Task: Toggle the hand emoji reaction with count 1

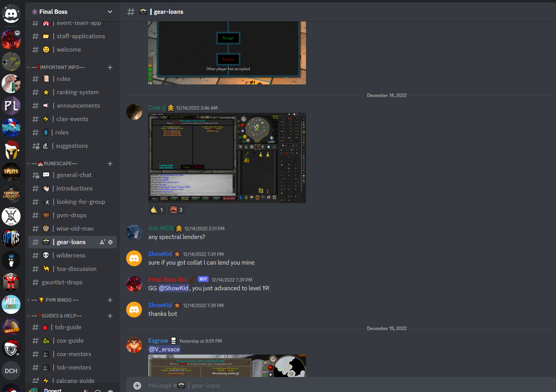Action: click(x=157, y=210)
